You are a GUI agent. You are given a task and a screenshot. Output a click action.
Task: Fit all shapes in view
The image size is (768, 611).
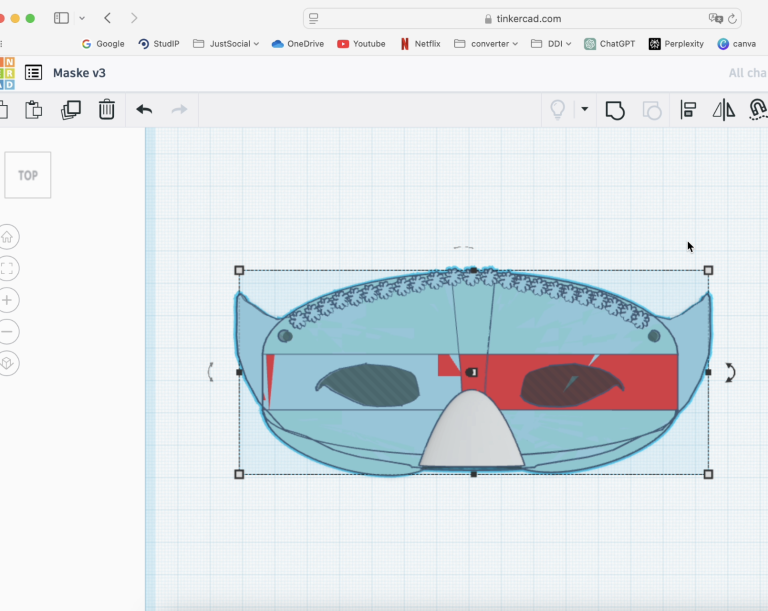[8, 268]
